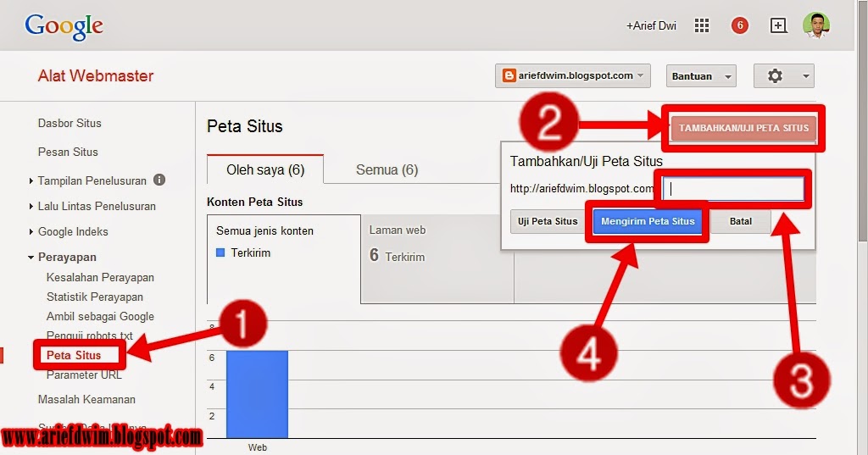Viewport: 868px width, 455px height.
Task: Open Ambil sebagai Google in sidebar
Action: [x=100, y=316]
